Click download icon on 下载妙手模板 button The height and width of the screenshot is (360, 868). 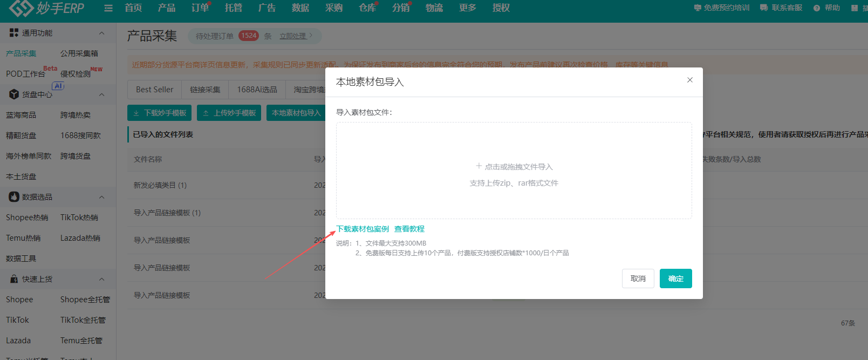click(136, 113)
